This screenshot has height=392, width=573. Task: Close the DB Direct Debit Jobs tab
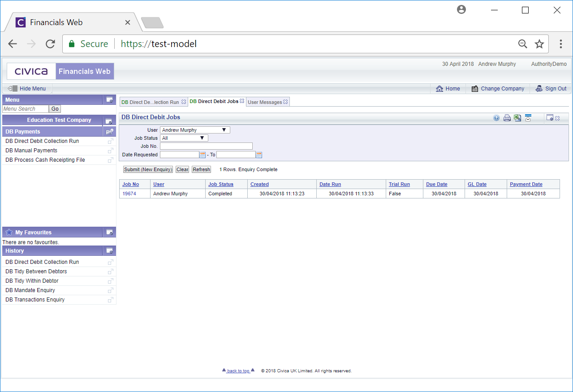(x=242, y=101)
